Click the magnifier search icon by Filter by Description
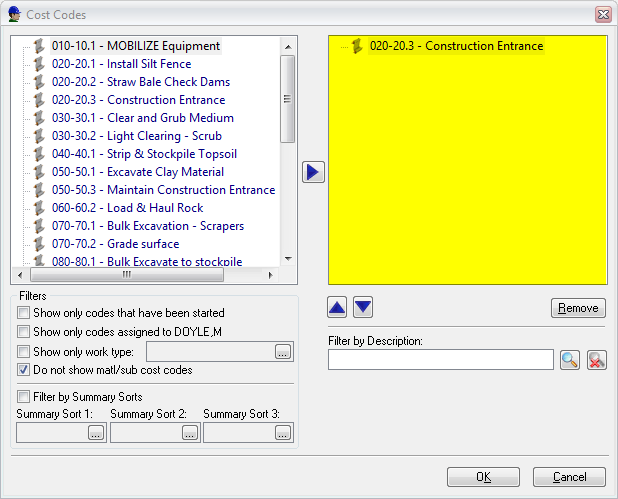618x499 pixels. click(570, 359)
